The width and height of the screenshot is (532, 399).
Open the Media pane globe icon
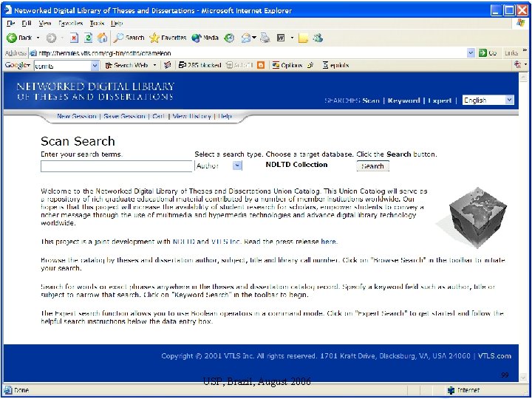(x=205, y=38)
